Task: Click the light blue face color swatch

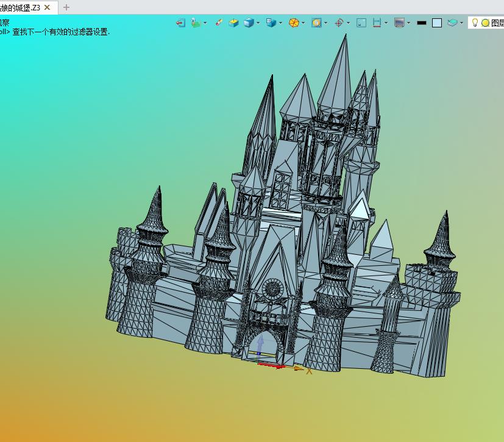Action: [x=437, y=23]
